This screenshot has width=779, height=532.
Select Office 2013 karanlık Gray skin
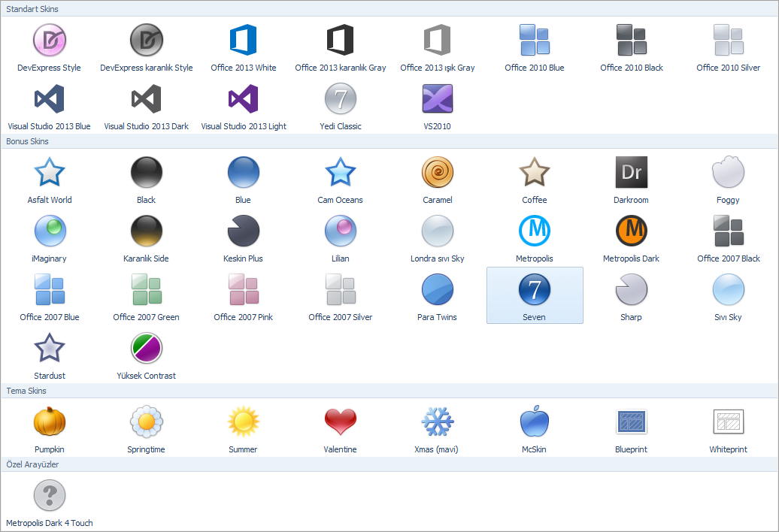point(341,47)
